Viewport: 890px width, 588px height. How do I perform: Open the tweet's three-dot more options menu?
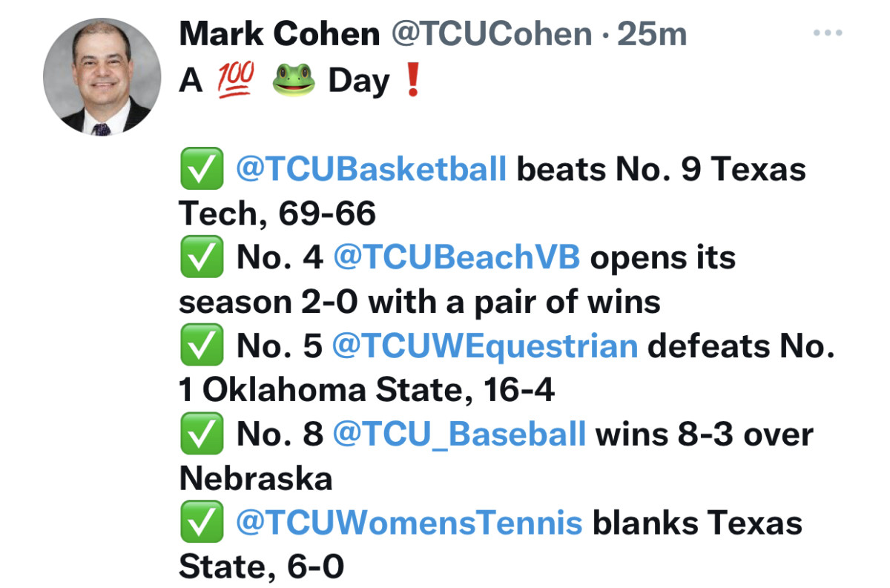pos(828,33)
